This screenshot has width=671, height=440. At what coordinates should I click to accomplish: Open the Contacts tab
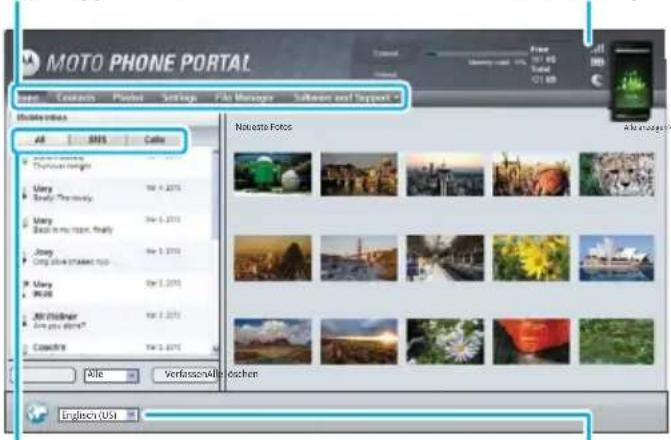point(75,98)
